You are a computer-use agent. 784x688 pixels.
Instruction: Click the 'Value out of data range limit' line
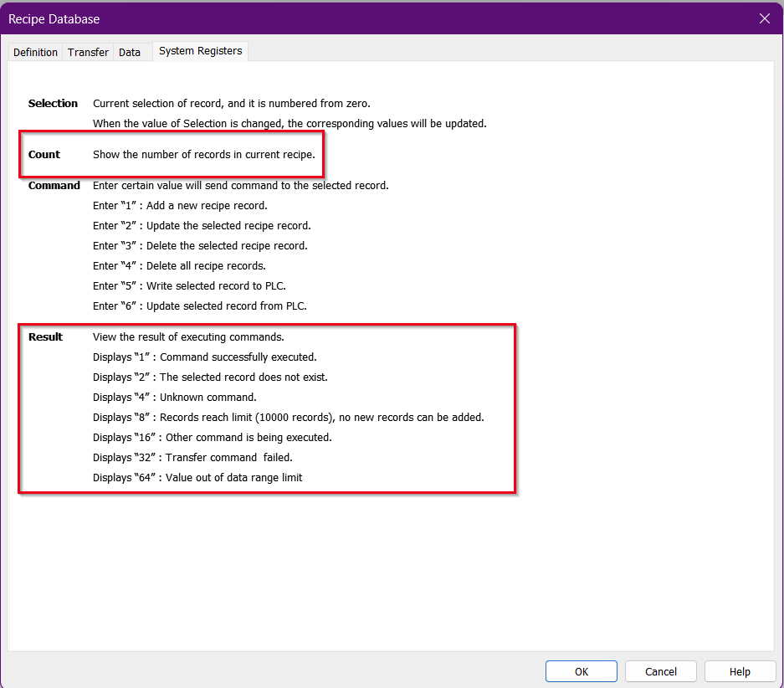pyautogui.click(x=197, y=478)
